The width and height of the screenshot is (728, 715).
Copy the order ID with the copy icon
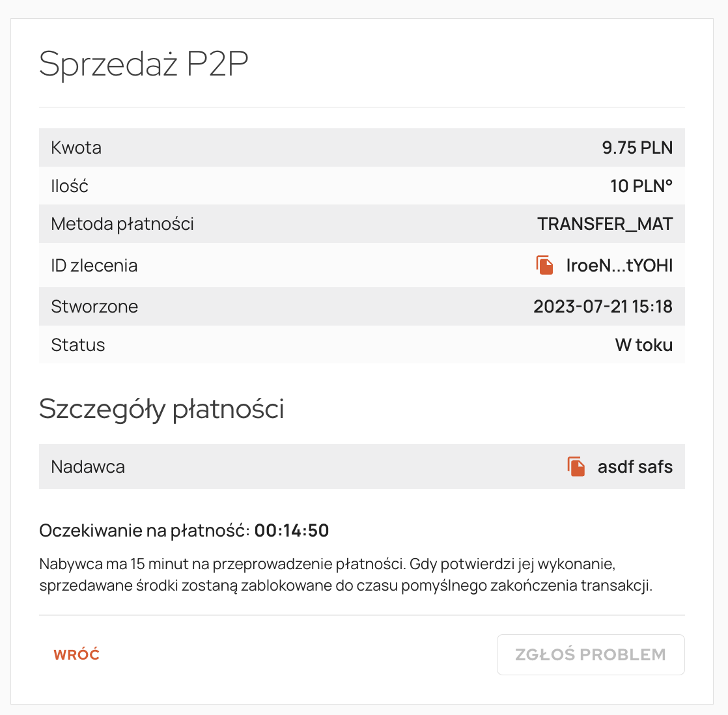tap(545, 265)
